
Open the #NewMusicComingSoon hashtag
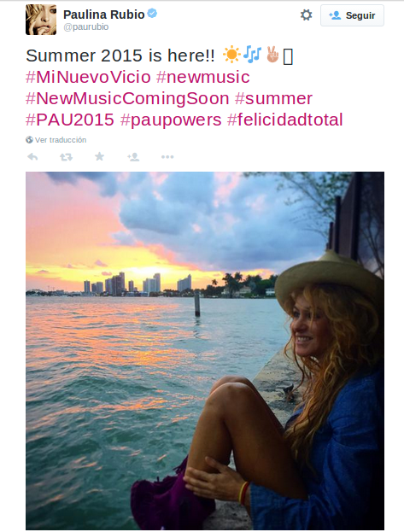tap(127, 98)
